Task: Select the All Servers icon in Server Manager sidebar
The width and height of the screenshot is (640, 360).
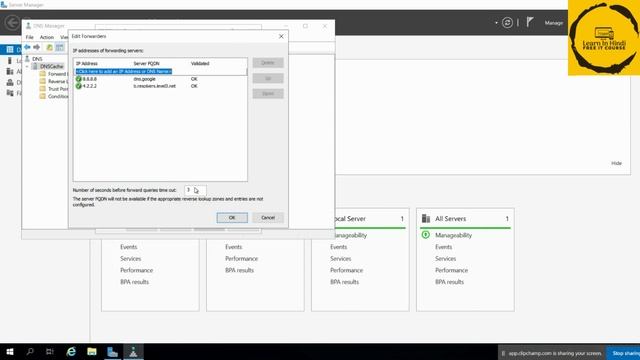Action: [10, 71]
